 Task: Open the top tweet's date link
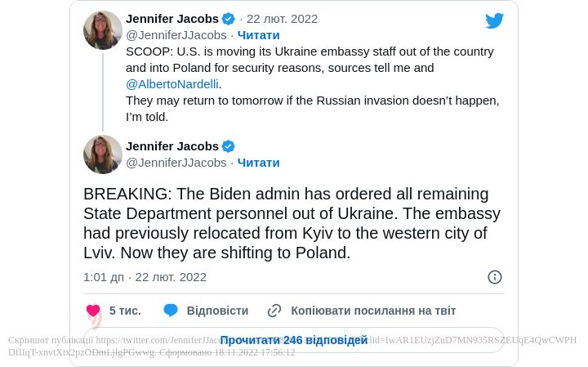coord(282,19)
